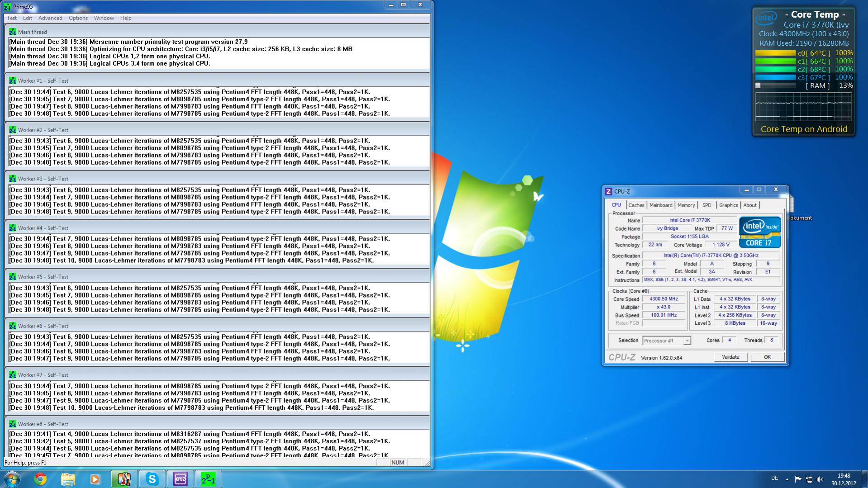Open Skype from the taskbar

[x=152, y=479]
